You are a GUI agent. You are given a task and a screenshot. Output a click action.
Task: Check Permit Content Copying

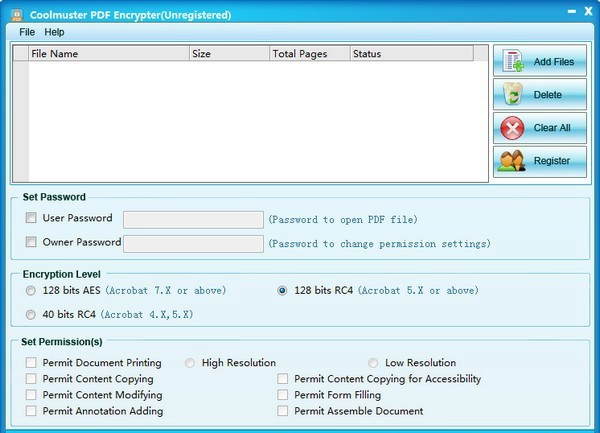click(x=31, y=379)
